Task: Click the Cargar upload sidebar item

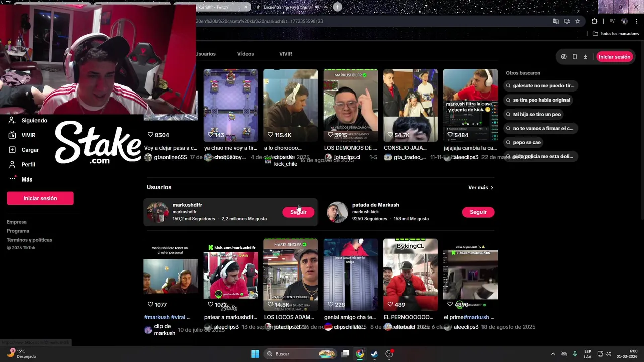Action: (x=24, y=150)
